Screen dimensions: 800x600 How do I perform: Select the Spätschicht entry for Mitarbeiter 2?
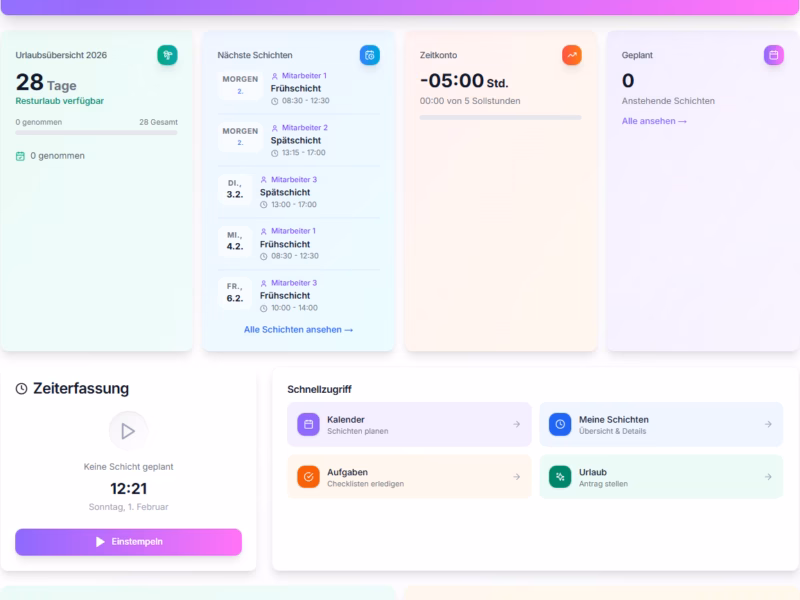(x=297, y=140)
